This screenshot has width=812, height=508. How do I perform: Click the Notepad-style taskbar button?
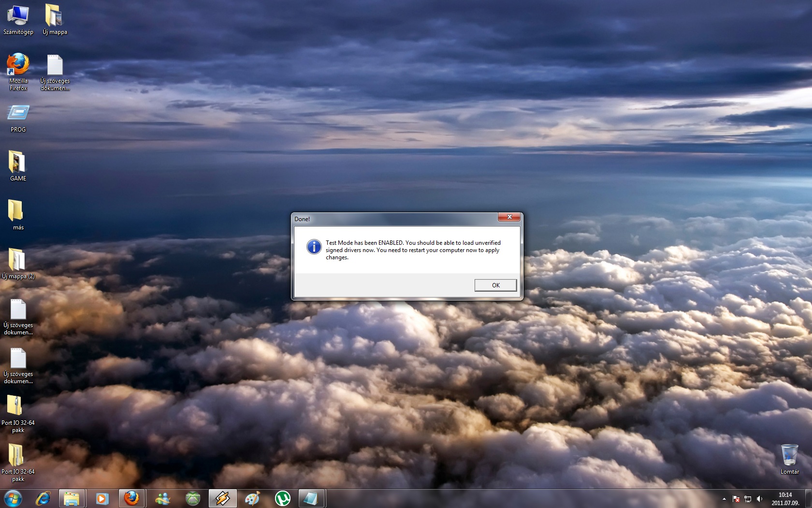[x=311, y=498]
